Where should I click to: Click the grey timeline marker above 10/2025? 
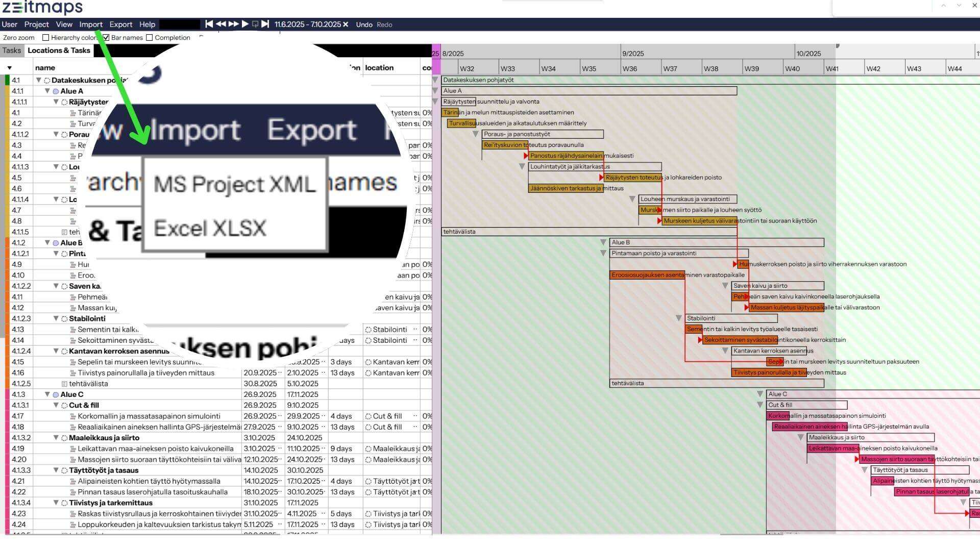838,46
